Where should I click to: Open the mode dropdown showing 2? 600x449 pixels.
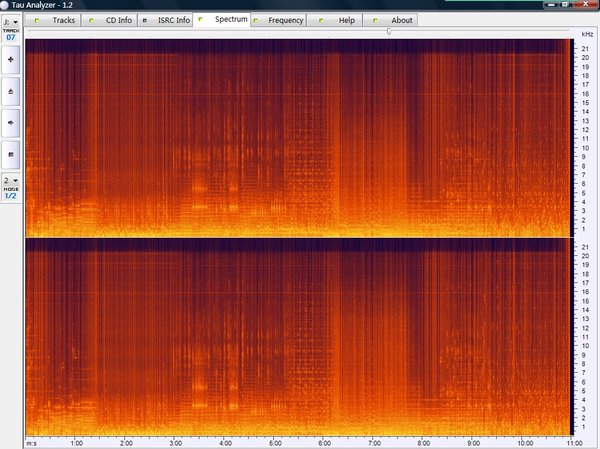[x=11, y=180]
